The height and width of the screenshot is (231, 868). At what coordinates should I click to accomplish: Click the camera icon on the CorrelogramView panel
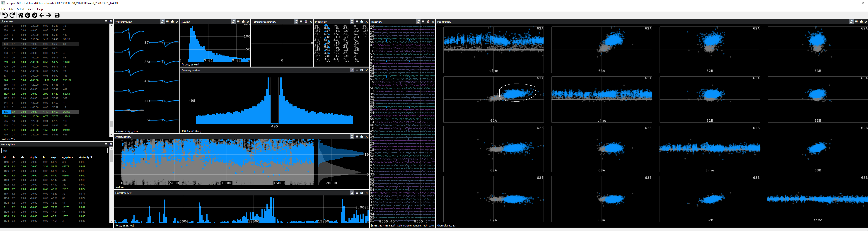pyautogui.click(x=362, y=70)
